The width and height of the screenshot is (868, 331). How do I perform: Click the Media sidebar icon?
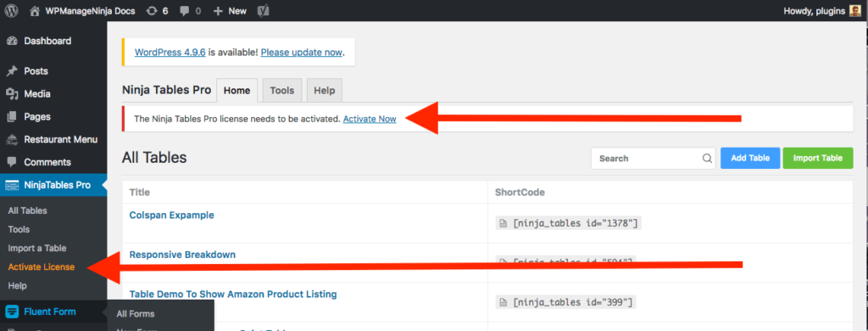tap(12, 93)
